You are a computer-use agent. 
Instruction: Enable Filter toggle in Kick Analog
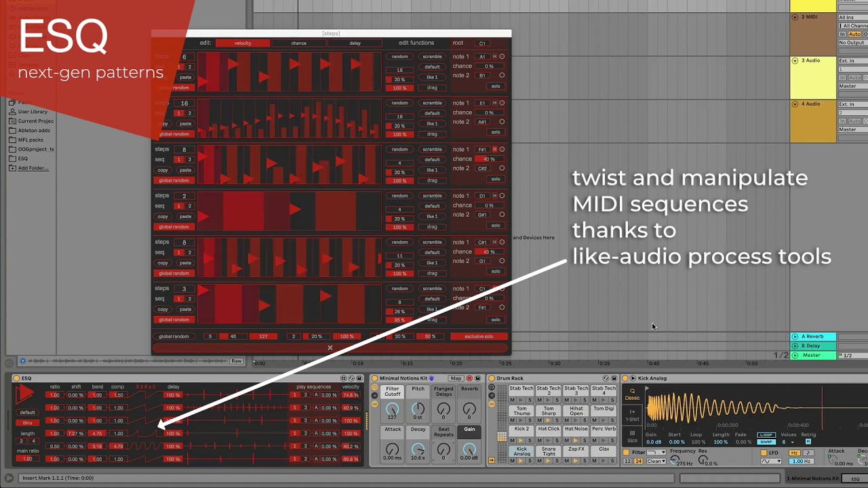(627, 452)
